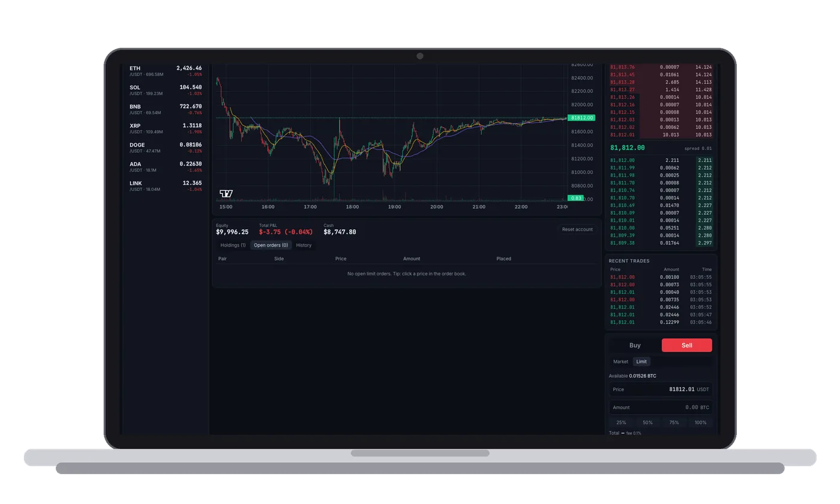Image resolution: width=840 pixels, height=504 pixels.
Task: Switch to the Holdings (1) tab
Action: [x=233, y=245]
